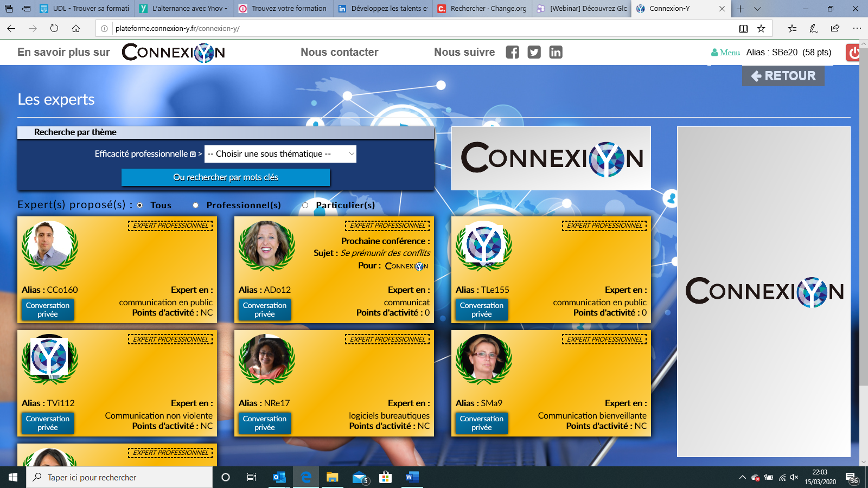Click the Windows taskbar search box
868x488 pixels.
click(119, 477)
